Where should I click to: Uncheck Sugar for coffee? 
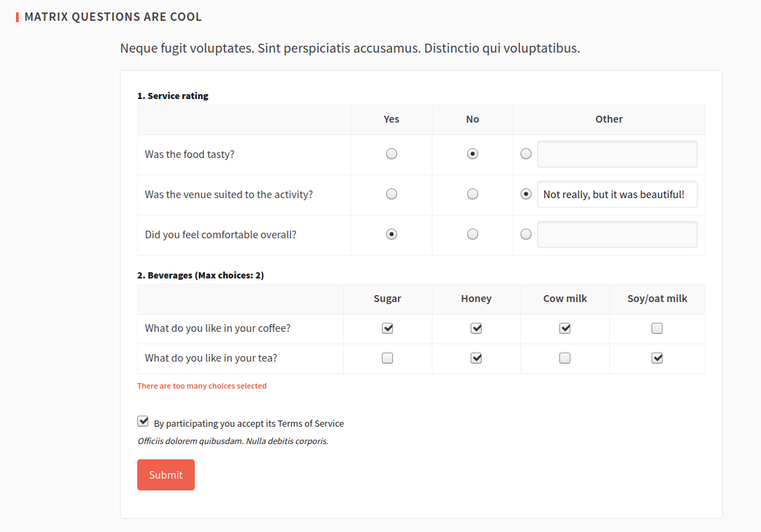click(x=387, y=328)
